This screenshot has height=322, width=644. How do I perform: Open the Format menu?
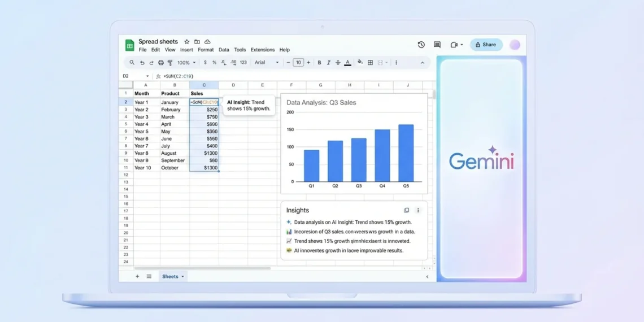click(206, 50)
